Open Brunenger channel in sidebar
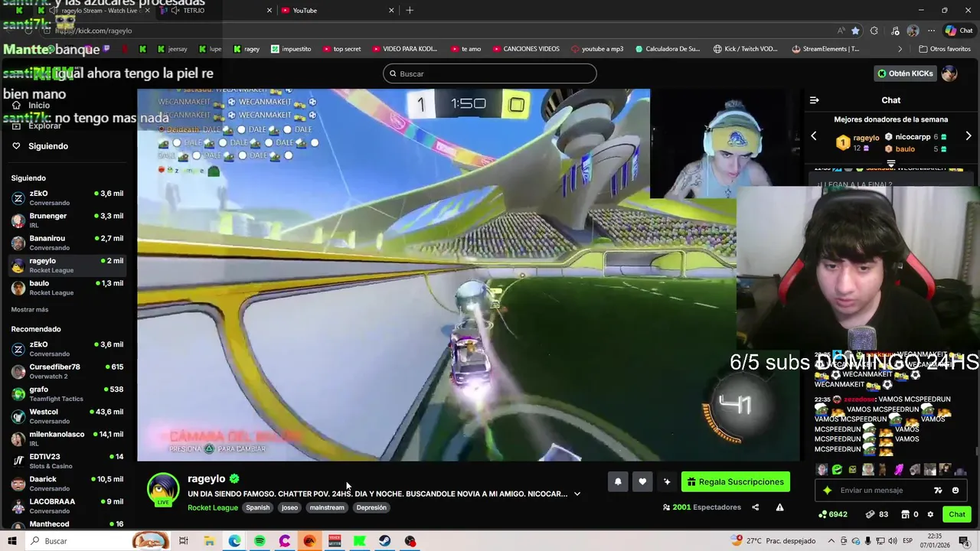This screenshot has width=980, height=551. point(67,220)
